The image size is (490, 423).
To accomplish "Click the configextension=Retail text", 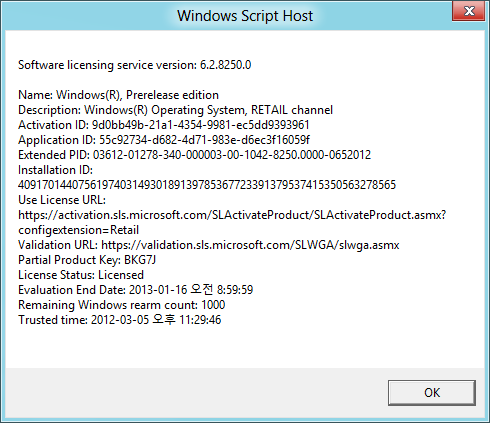I will point(78,230).
